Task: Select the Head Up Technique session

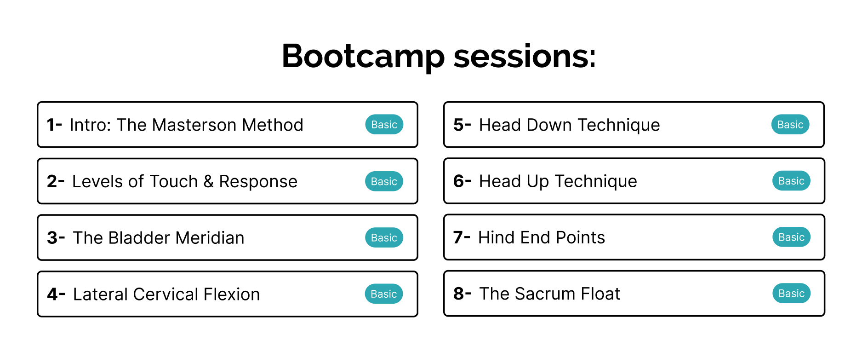Action: coord(558,181)
